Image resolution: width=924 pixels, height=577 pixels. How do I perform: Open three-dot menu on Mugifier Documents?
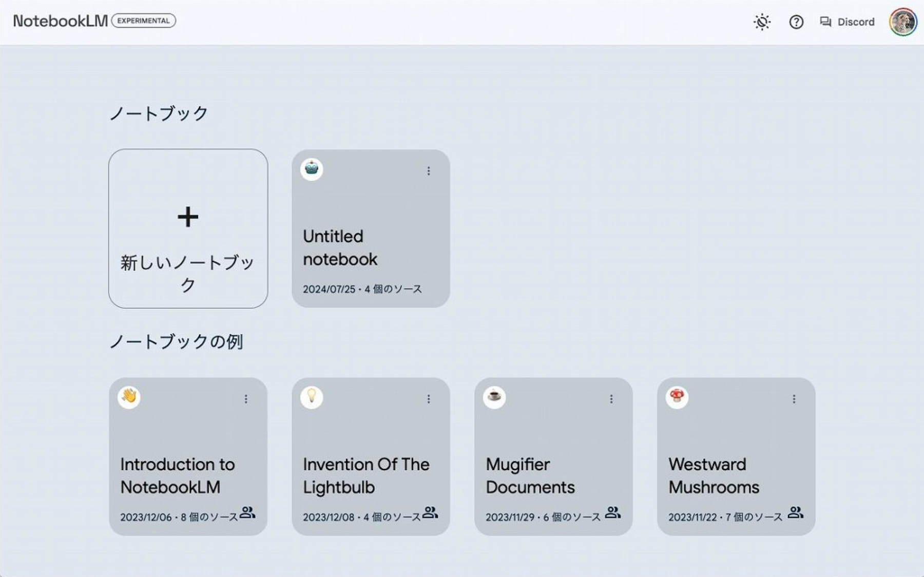(611, 399)
